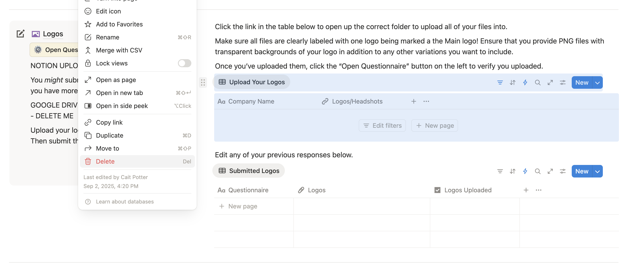Search the Upload Your Logos database
Viewport: 644px width, 264px height.
coord(537,82)
